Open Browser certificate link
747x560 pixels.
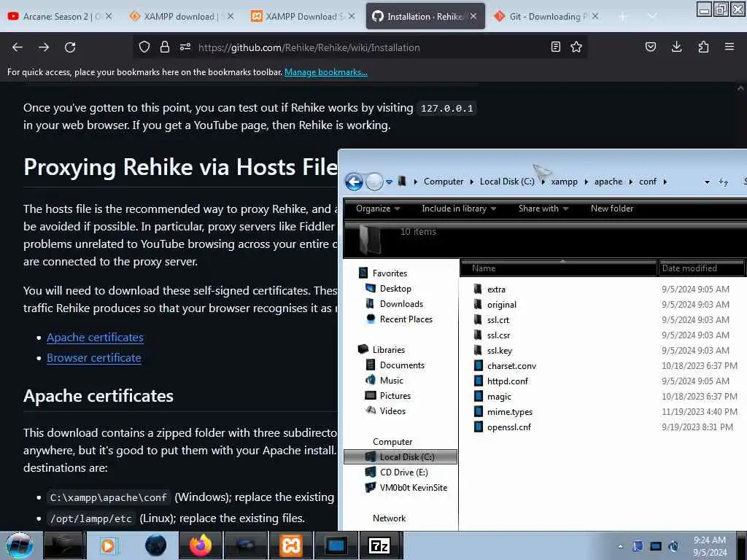pos(94,357)
